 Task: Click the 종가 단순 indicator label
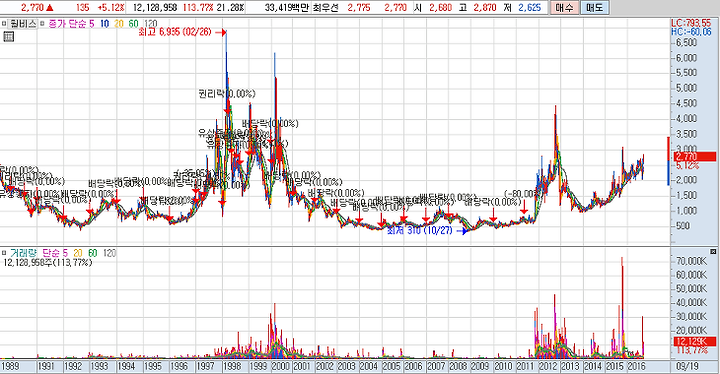68,23
